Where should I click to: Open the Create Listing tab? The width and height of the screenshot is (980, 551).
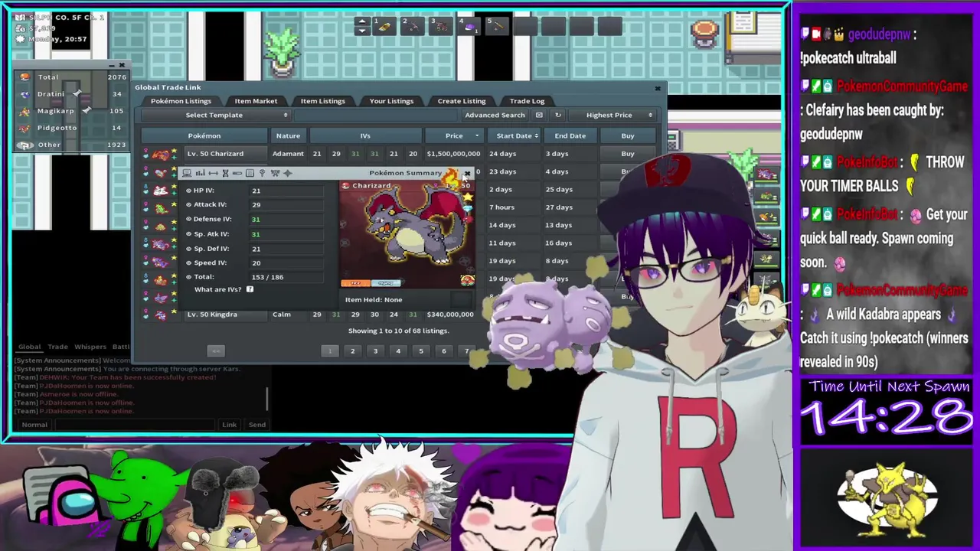pyautogui.click(x=461, y=101)
